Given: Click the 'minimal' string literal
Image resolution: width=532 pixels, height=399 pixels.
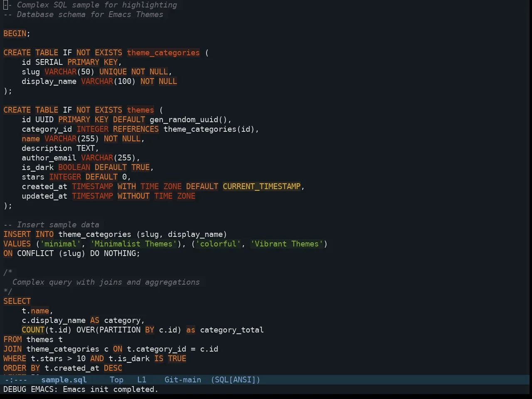Looking at the screenshot, I should coord(60,244).
